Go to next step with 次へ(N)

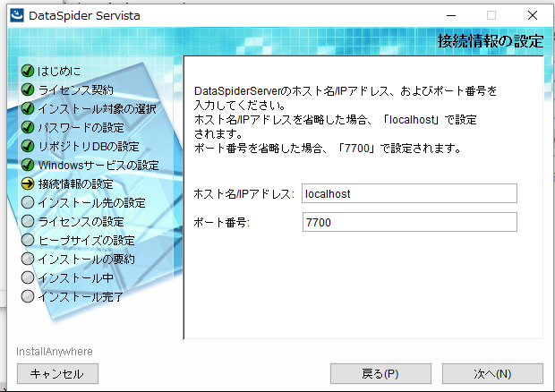pos(492,373)
